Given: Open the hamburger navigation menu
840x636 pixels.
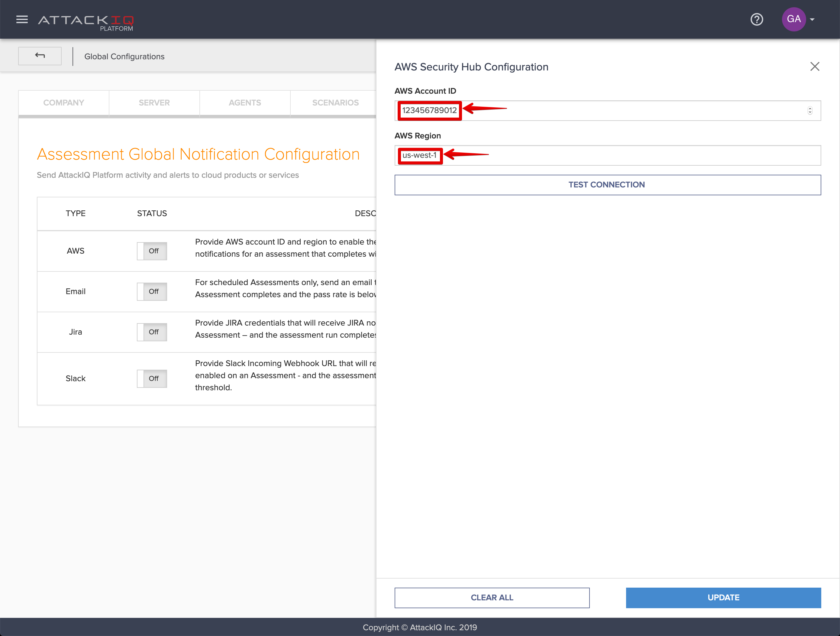Looking at the screenshot, I should pos(22,19).
